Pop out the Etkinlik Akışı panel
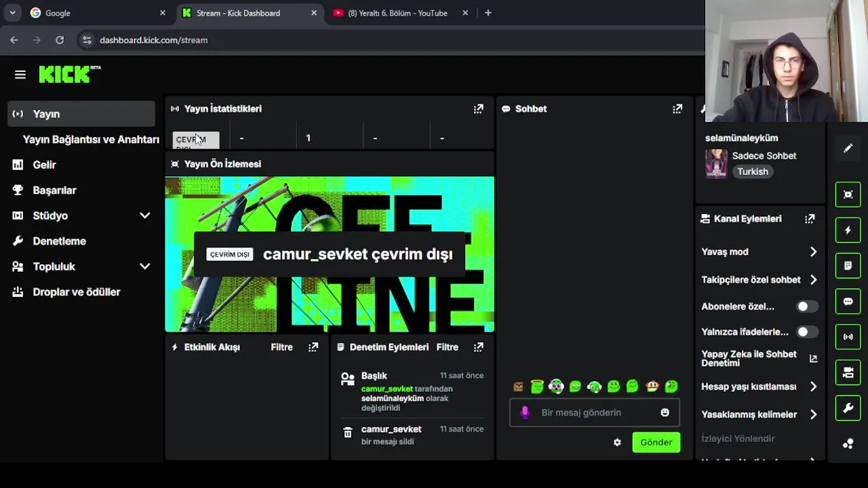The height and width of the screenshot is (488, 868). 313,347
